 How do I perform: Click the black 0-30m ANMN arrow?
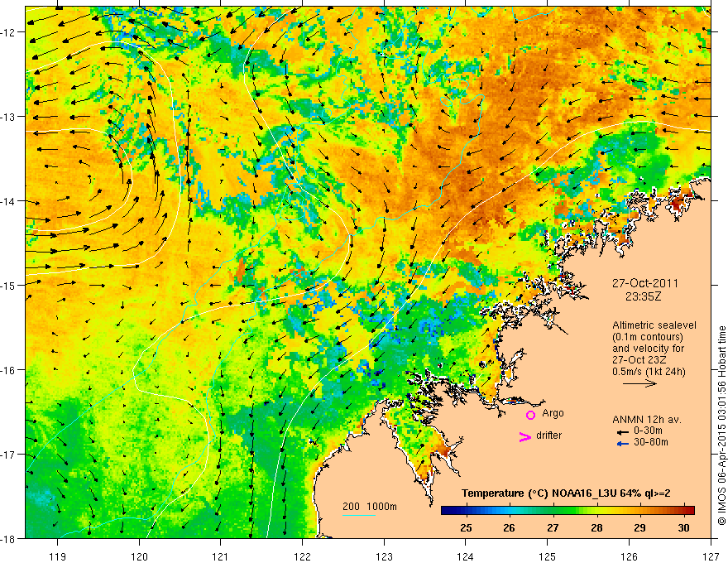point(622,432)
